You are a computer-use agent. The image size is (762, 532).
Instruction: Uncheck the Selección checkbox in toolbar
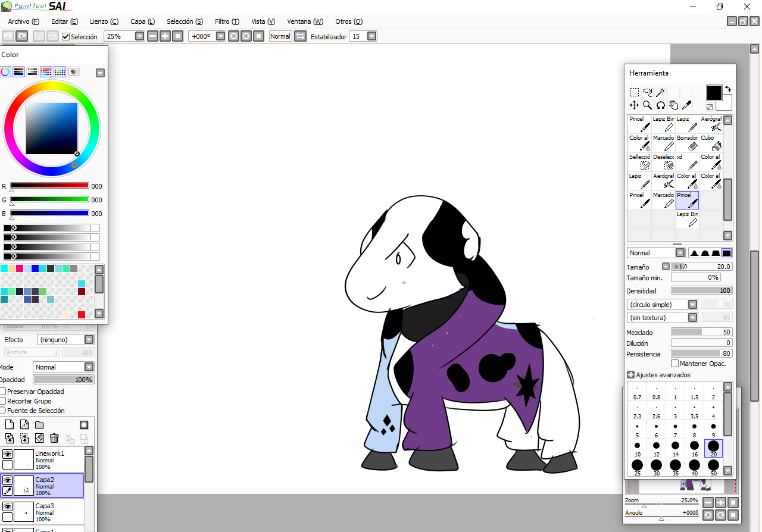click(x=65, y=36)
